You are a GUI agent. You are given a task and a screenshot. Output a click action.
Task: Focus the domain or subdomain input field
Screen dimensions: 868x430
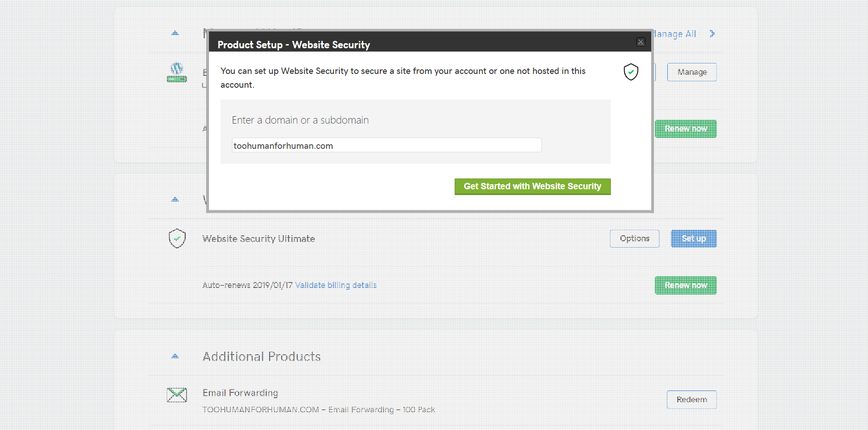click(386, 146)
